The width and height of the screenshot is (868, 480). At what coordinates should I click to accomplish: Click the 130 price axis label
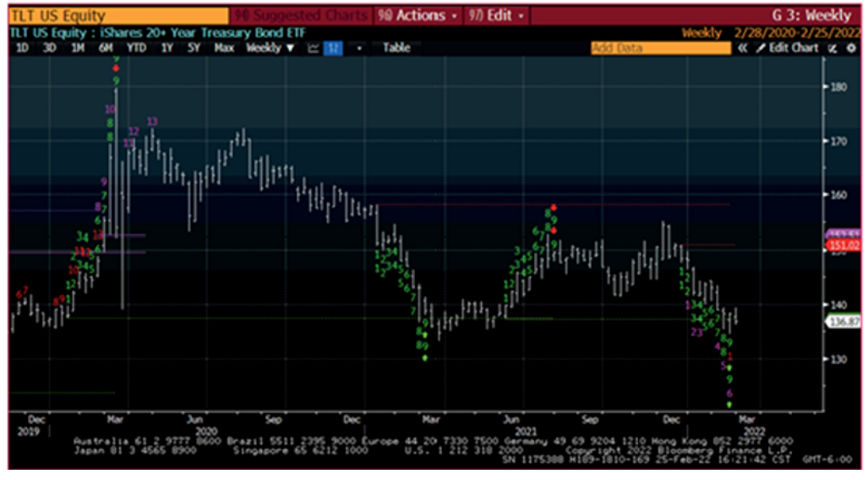pos(838,359)
